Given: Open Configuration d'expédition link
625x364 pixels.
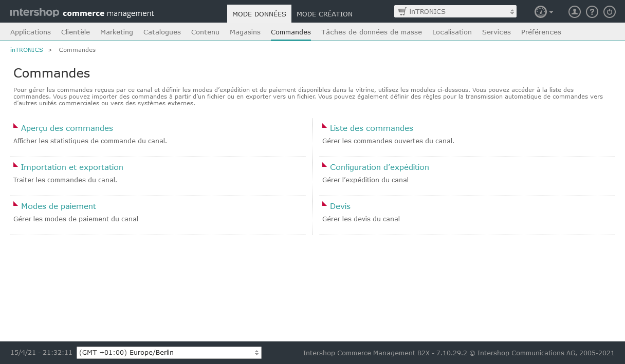Looking at the screenshot, I should 379,167.
